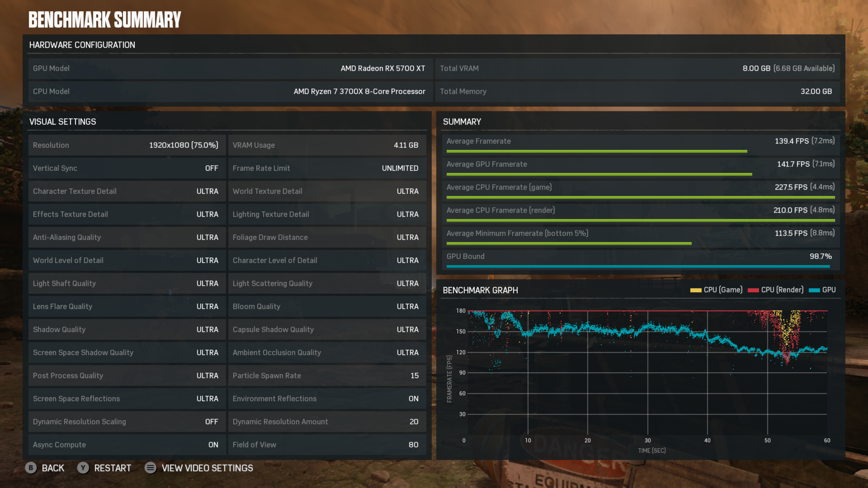Image resolution: width=868 pixels, height=488 pixels.
Task: Click the SUMMARY heading
Action: coord(462,122)
